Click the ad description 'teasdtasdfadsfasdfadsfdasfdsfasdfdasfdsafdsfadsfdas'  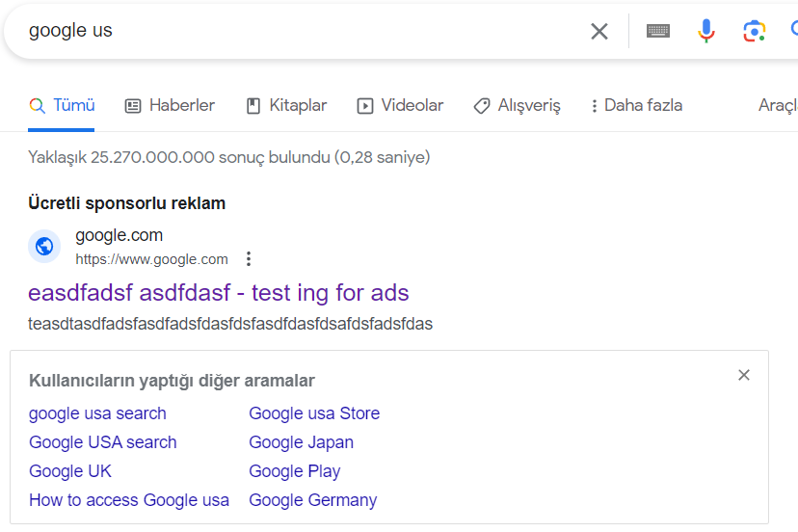[x=230, y=324]
